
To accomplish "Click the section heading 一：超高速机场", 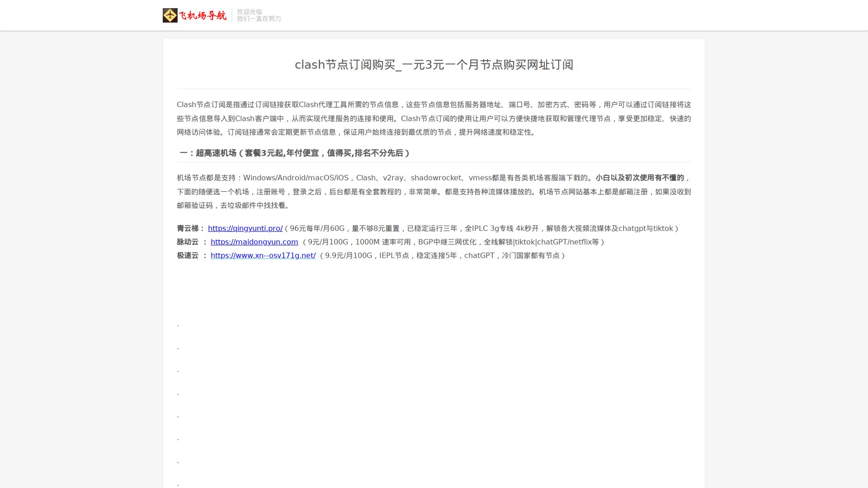I will coord(294,153).
